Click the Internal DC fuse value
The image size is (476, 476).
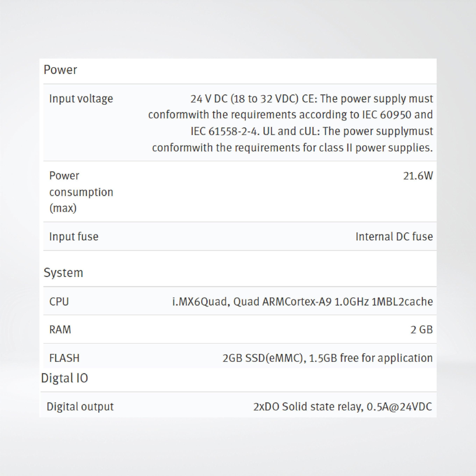click(394, 237)
